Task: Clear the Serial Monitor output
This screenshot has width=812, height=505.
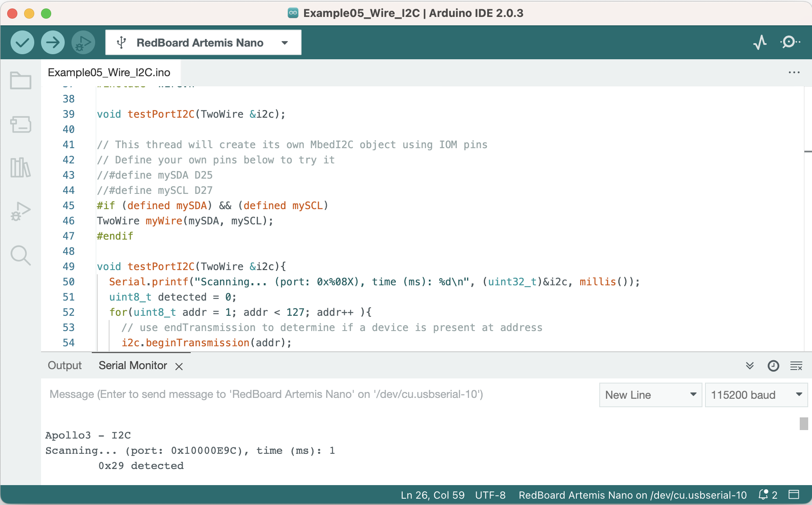Action: click(796, 366)
